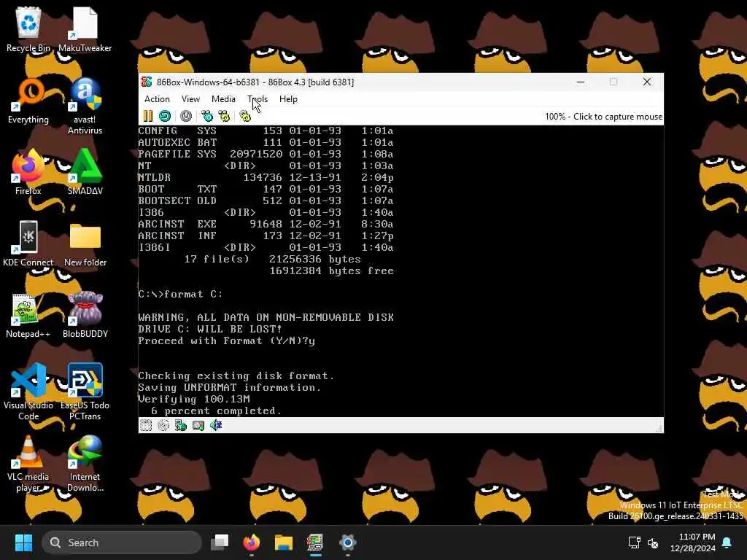The width and height of the screenshot is (747, 560).
Task: Select the New folder desktop icon
Action: [x=85, y=244]
